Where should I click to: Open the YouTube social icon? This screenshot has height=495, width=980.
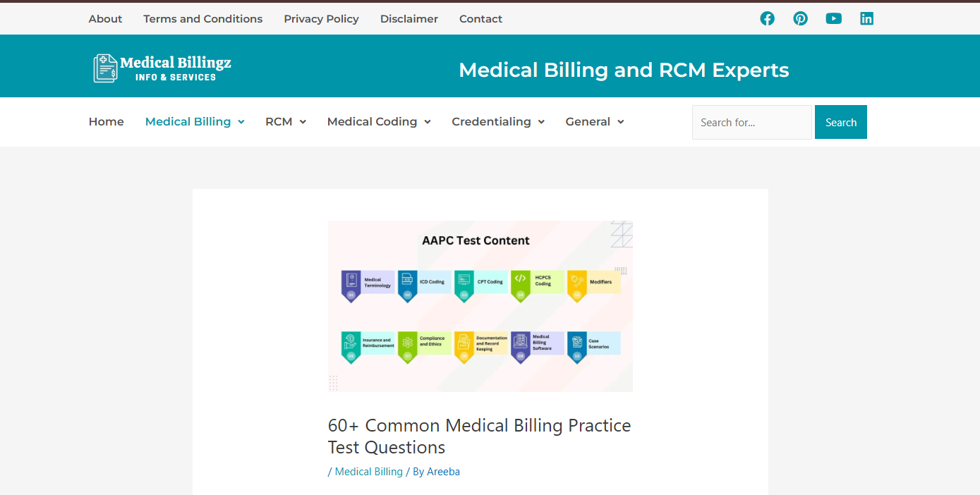pos(834,19)
